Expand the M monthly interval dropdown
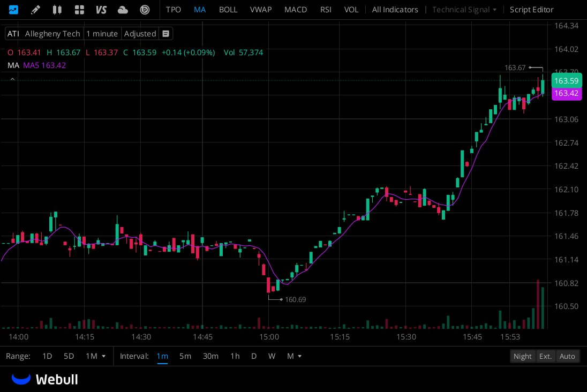The width and height of the screenshot is (587, 392). pyautogui.click(x=294, y=356)
